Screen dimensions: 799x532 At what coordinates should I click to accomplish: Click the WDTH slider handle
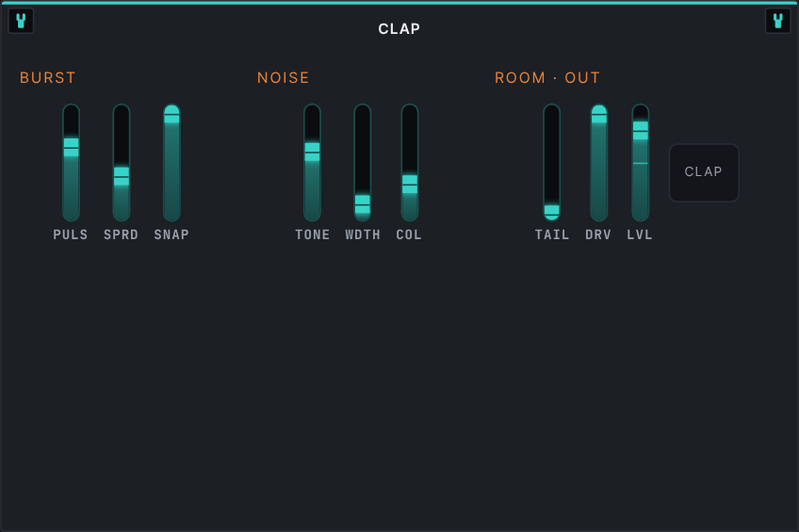363,204
